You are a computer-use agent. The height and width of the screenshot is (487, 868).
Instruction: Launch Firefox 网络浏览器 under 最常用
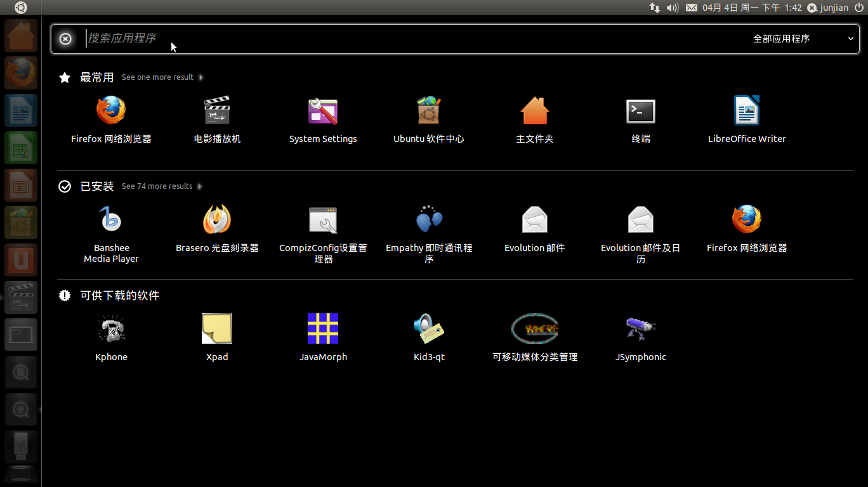point(111,120)
